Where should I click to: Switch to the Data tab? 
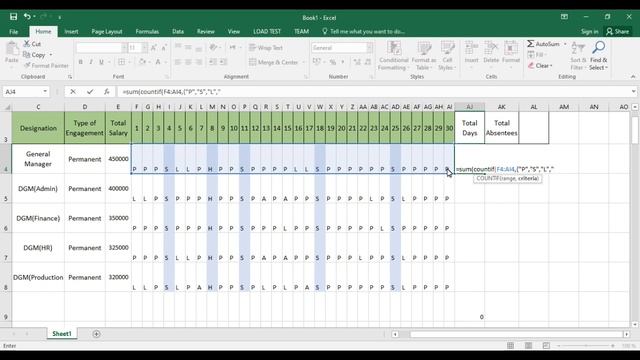(x=178, y=31)
